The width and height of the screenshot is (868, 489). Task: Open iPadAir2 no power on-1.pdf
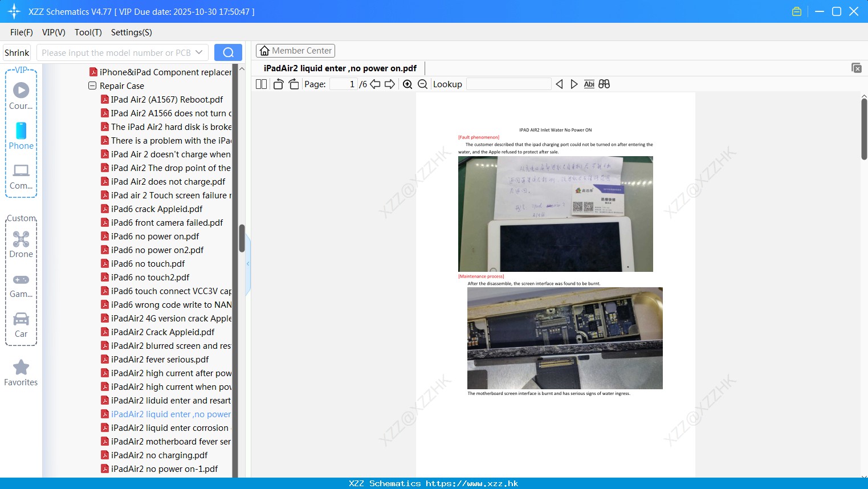160,469
